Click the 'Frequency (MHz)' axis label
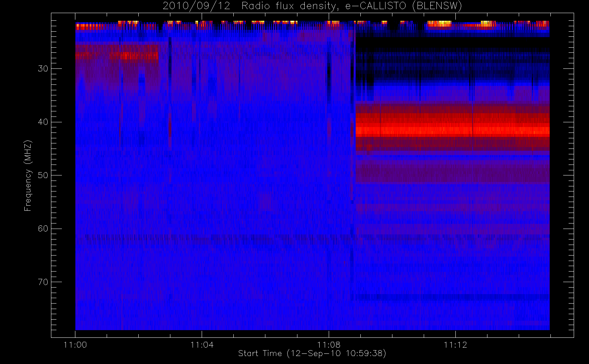589x364 pixels. click(x=28, y=175)
